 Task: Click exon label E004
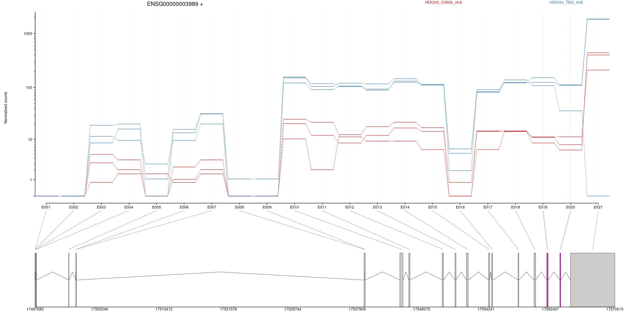click(x=129, y=207)
